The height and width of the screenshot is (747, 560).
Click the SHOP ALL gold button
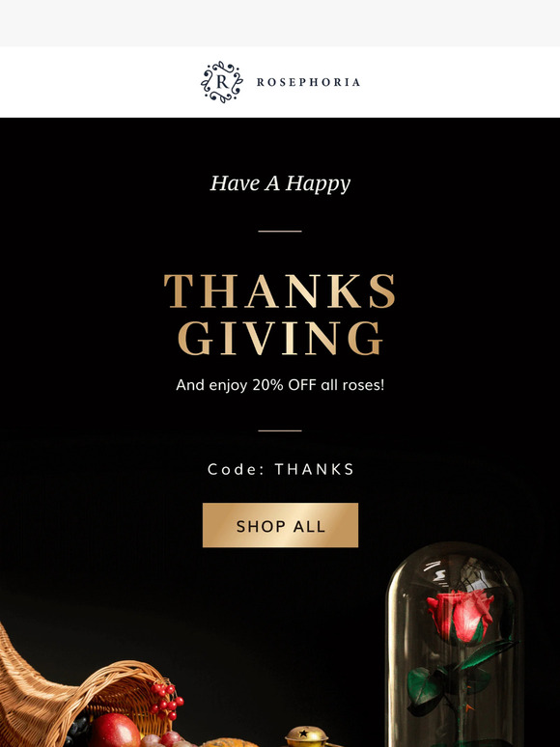pos(280,525)
